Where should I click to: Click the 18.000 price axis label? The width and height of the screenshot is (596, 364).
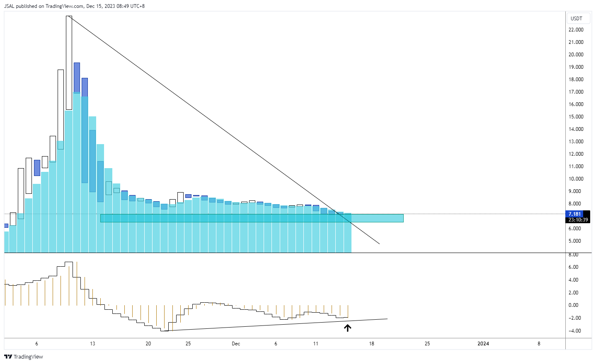(x=576, y=80)
